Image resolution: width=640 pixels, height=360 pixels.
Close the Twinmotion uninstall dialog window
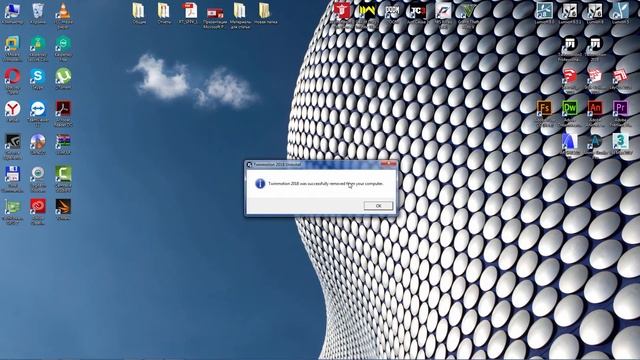388,164
